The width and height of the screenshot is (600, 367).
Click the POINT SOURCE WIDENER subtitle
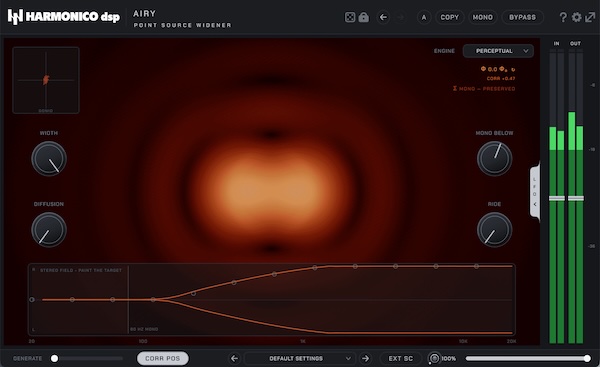(x=183, y=25)
